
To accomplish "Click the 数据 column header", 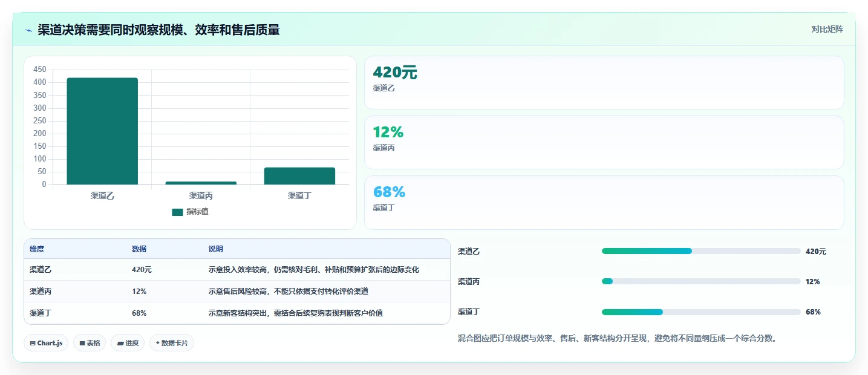I will [139, 249].
